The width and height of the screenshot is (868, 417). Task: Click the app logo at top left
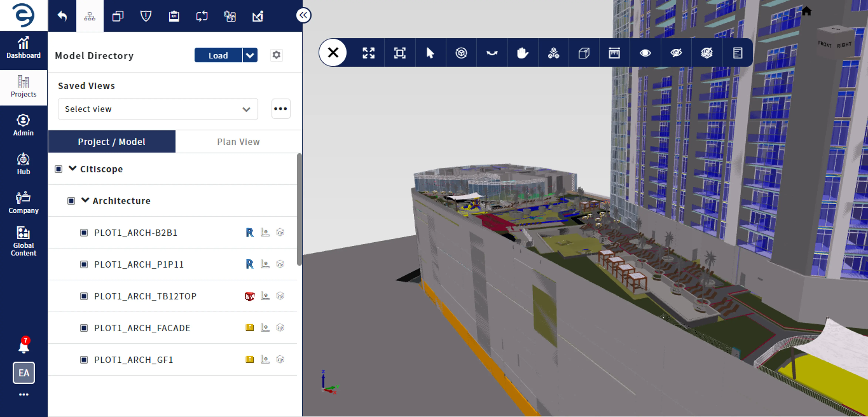coord(24,15)
